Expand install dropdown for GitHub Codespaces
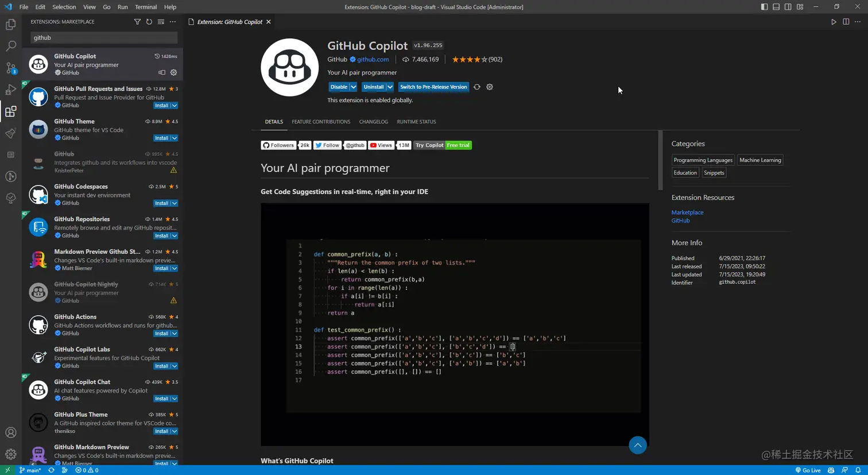 tap(175, 203)
